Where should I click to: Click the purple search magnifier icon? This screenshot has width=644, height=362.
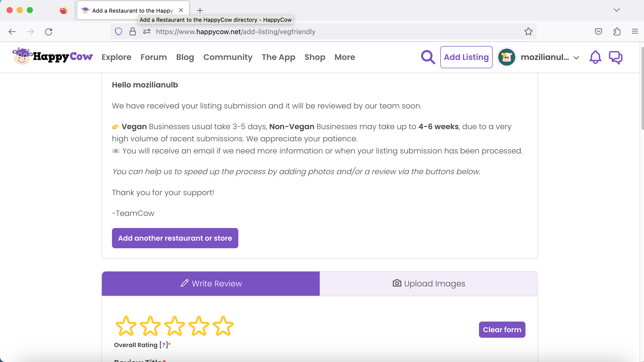pos(428,57)
